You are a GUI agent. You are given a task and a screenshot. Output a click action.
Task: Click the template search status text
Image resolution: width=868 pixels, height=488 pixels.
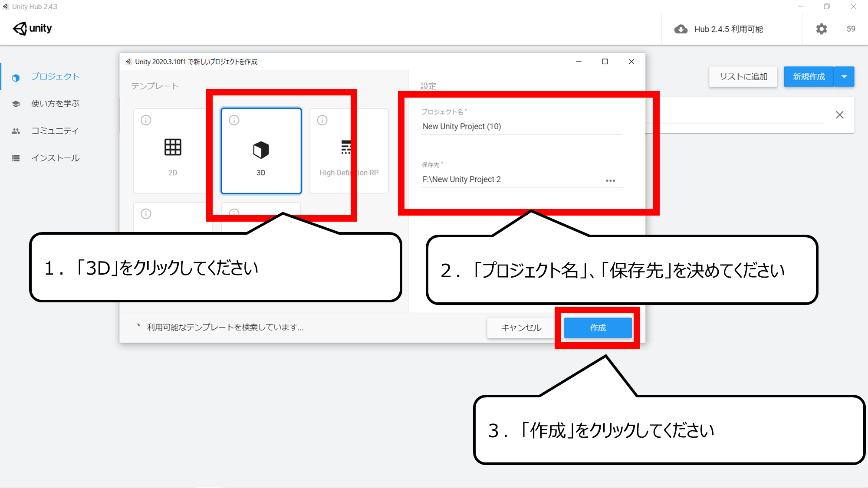(x=225, y=328)
